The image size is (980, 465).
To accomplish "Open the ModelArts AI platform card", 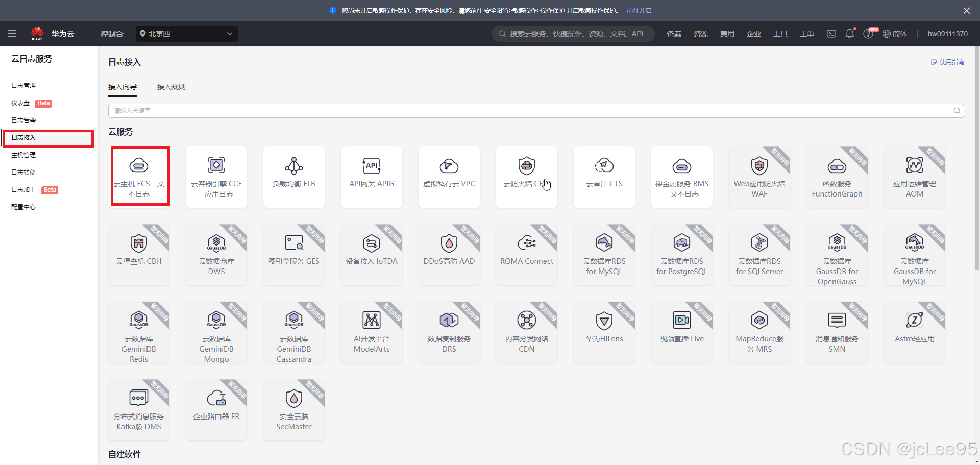I will tap(372, 332).
